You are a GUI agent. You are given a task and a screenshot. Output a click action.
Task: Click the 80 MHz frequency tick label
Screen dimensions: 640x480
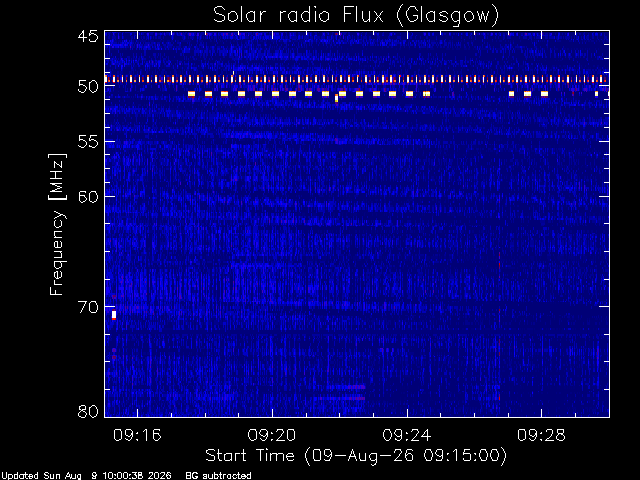(x=88, y=411)
